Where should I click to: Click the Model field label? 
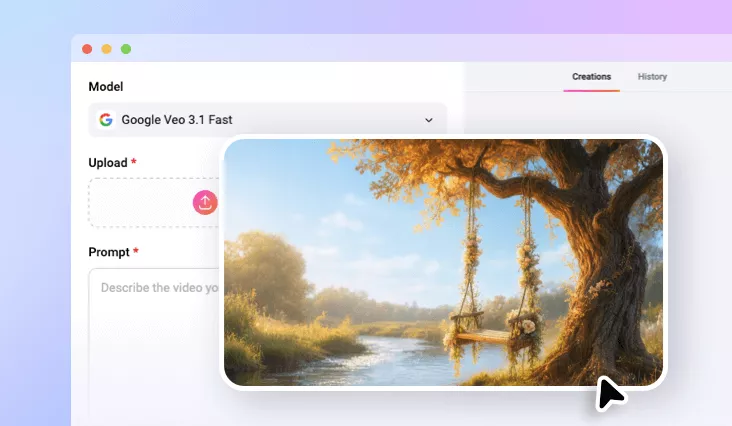[106, 87]
